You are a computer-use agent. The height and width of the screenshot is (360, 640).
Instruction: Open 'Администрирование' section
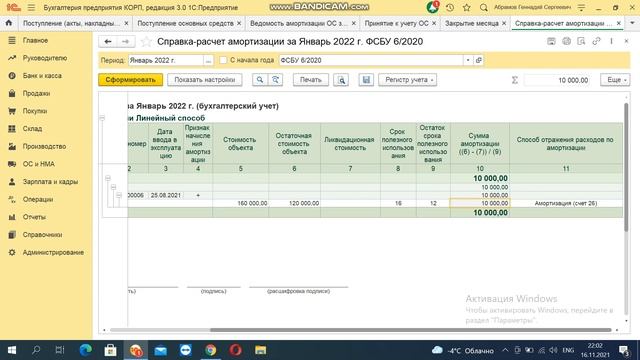[x=53, y=252]
